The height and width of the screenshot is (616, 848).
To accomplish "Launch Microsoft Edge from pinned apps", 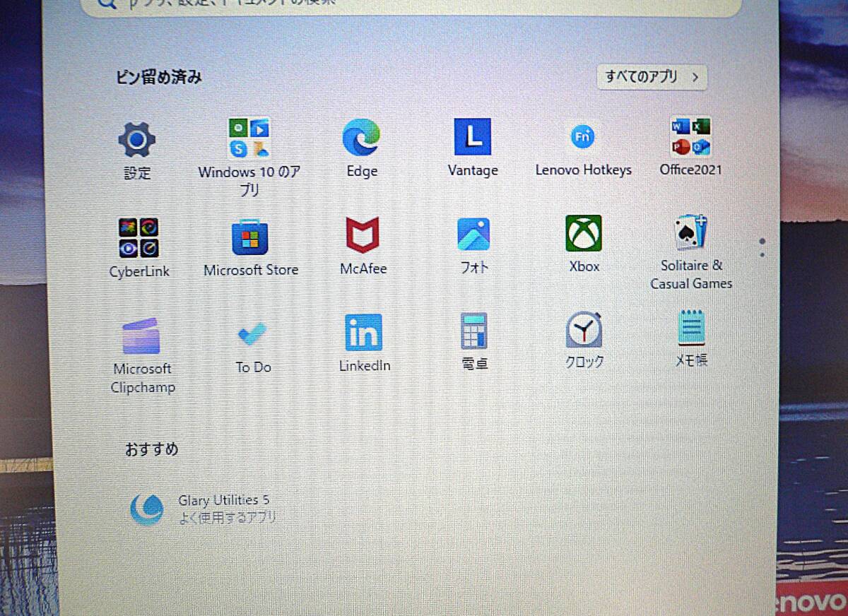I will [x=362, y=148].
